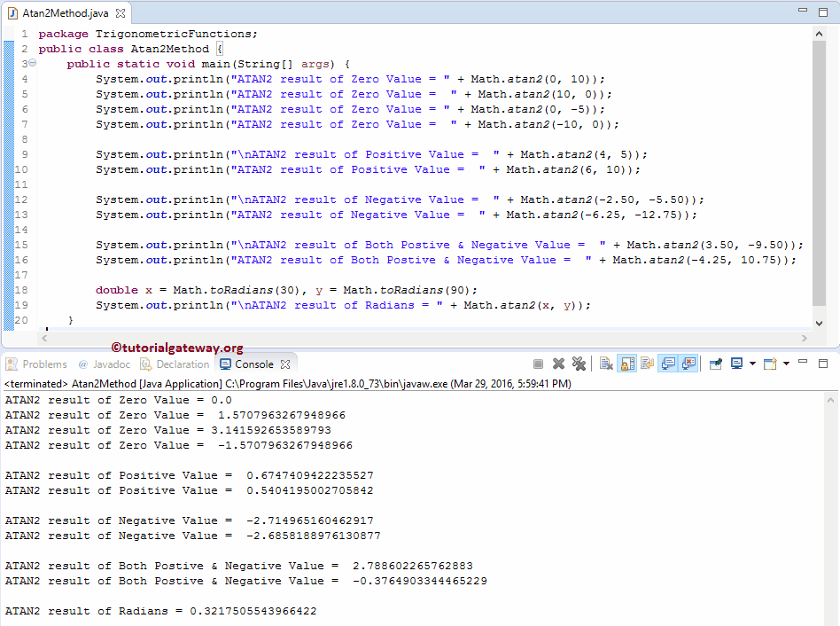The height and width of the screenshot is (626, 840).
Task: Open the Open Console dropdown menu
Action: click(x=786, y=364)
